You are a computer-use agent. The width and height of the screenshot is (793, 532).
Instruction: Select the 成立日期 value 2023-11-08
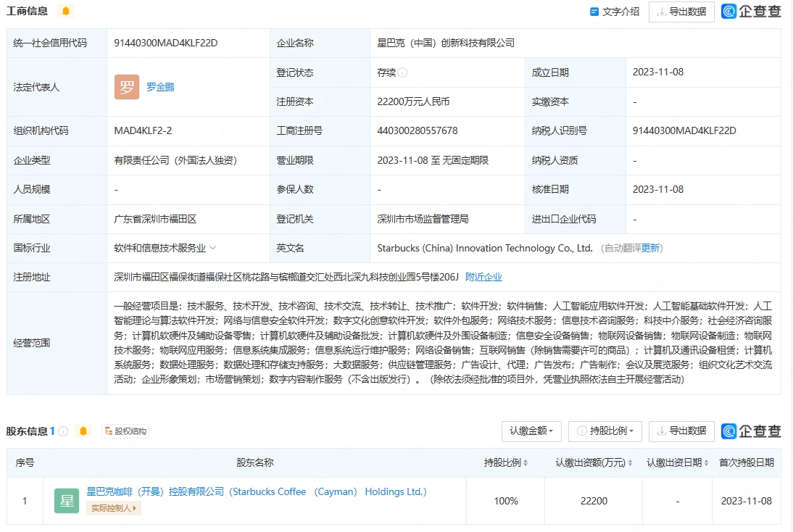[658, 72]
